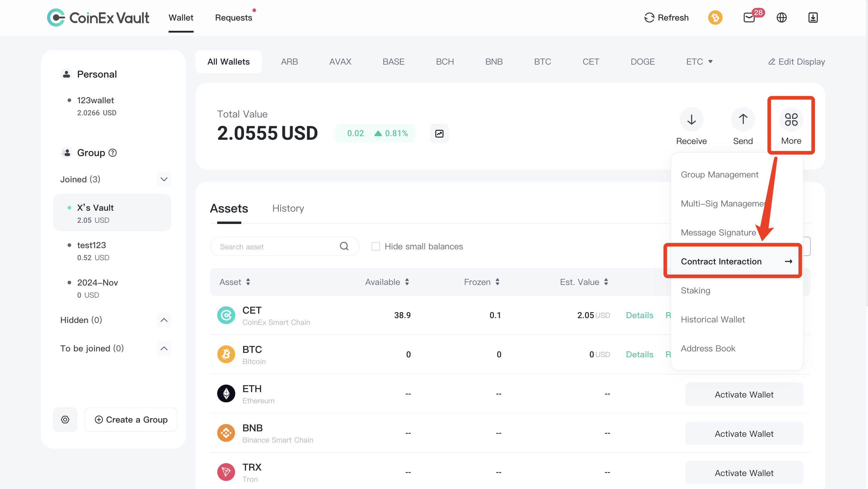Open Details link for CET
Viewport: 868px width, 489px height.
pos(640,315)
